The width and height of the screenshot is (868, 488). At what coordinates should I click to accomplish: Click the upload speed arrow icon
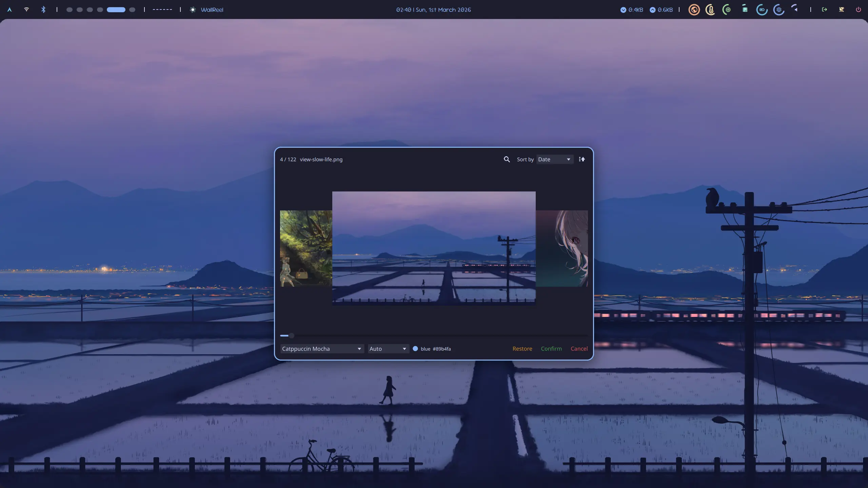(x=652, y=10)
